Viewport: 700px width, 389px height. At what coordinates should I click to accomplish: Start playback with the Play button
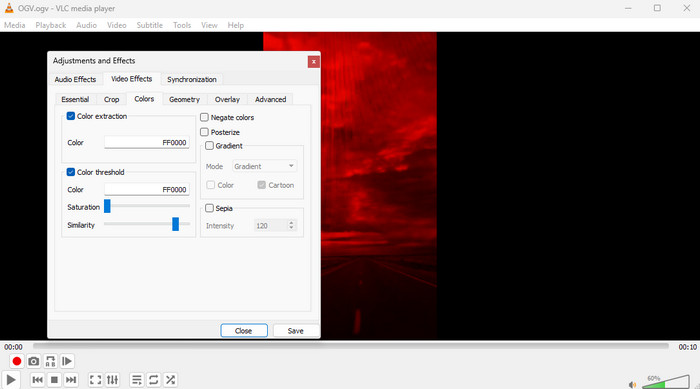[x=11, y=380]
